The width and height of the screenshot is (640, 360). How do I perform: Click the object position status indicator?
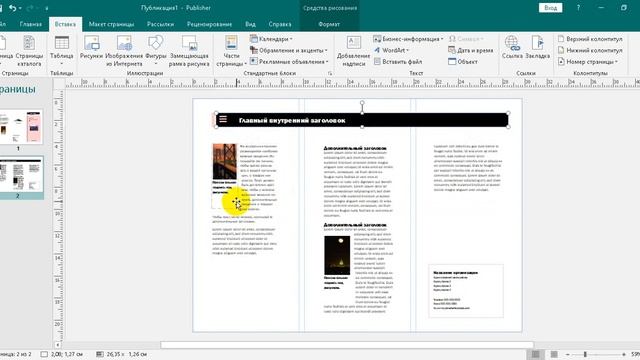(x=62, y=354)
